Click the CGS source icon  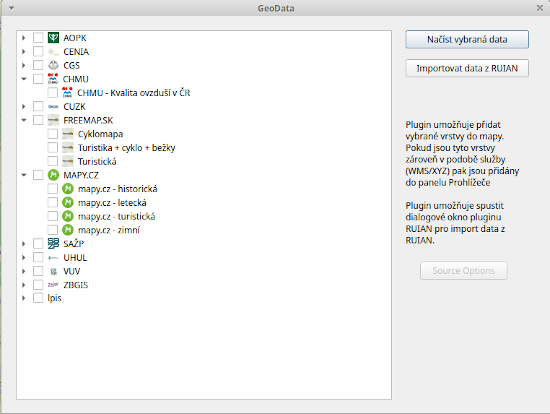[53, 65]
